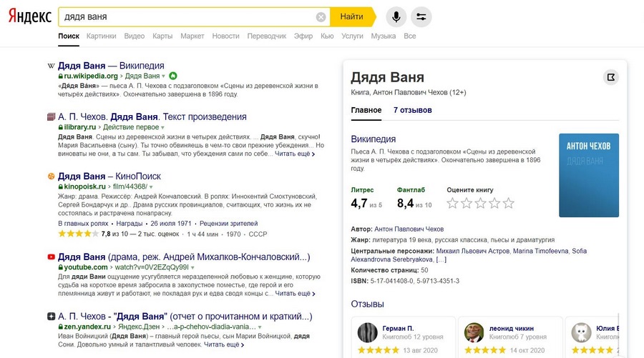Open the Литрес rating source
The image size is (644, 358).
coord(362,190)
